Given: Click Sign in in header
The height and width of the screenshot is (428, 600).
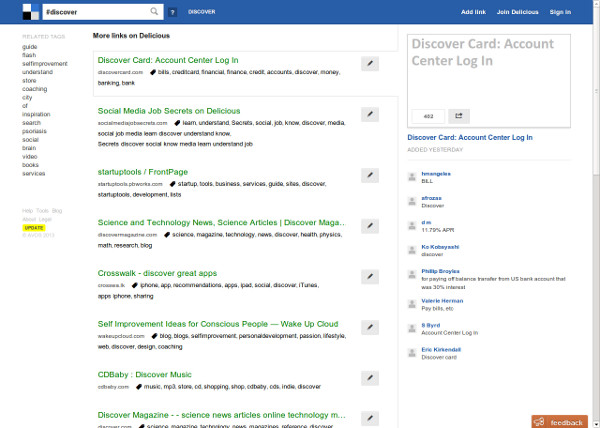Looking at the screenshot, I should [x=560, y=12].
